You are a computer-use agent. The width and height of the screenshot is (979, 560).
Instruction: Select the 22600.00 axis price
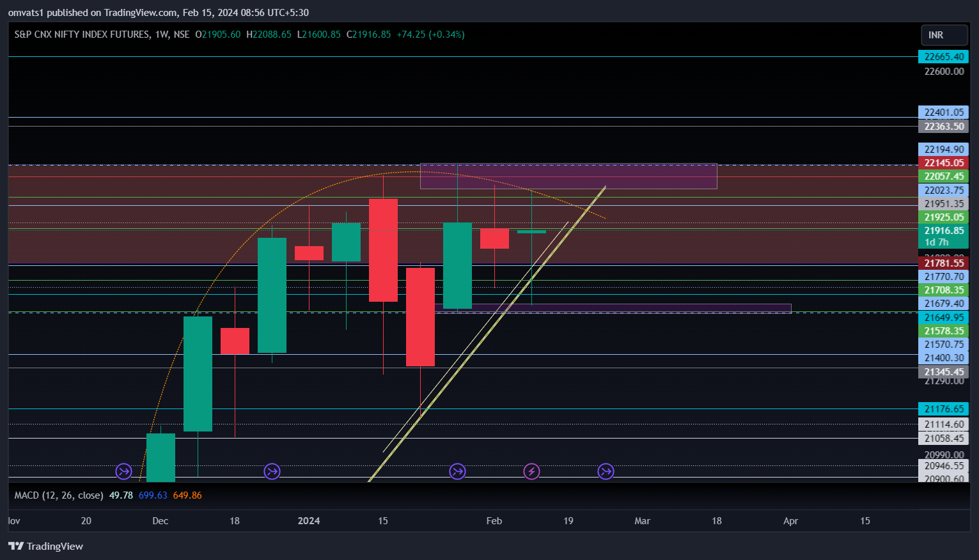944,71
